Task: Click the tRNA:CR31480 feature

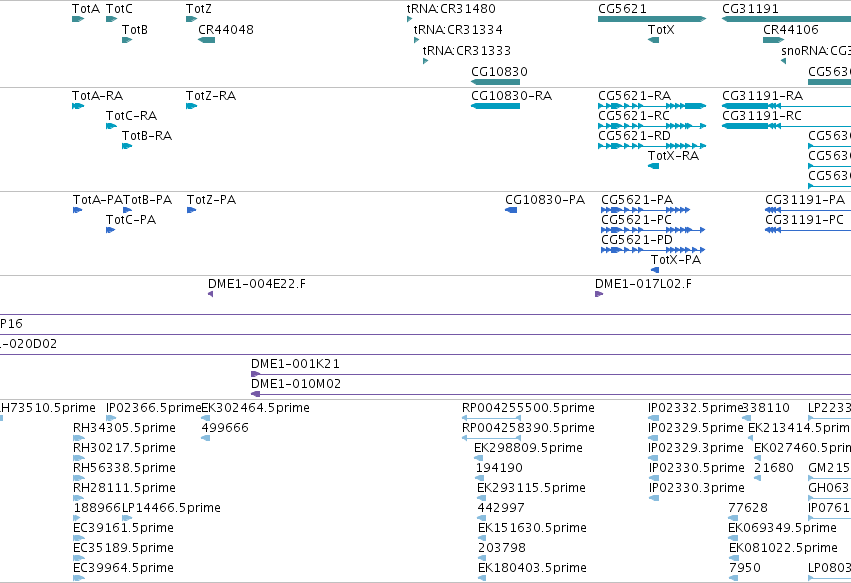Action: point(409,19)
